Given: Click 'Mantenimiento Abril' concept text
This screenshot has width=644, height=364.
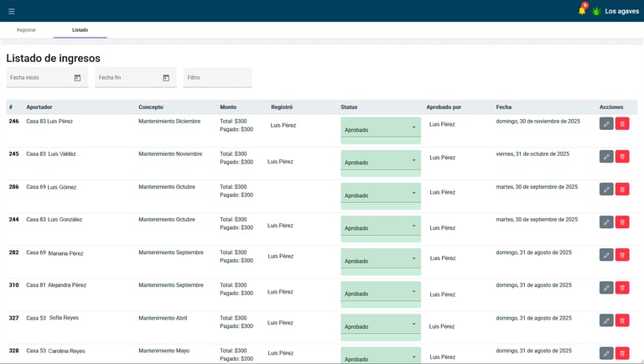Looking at the screenshot, I should (x=163, y=318).
